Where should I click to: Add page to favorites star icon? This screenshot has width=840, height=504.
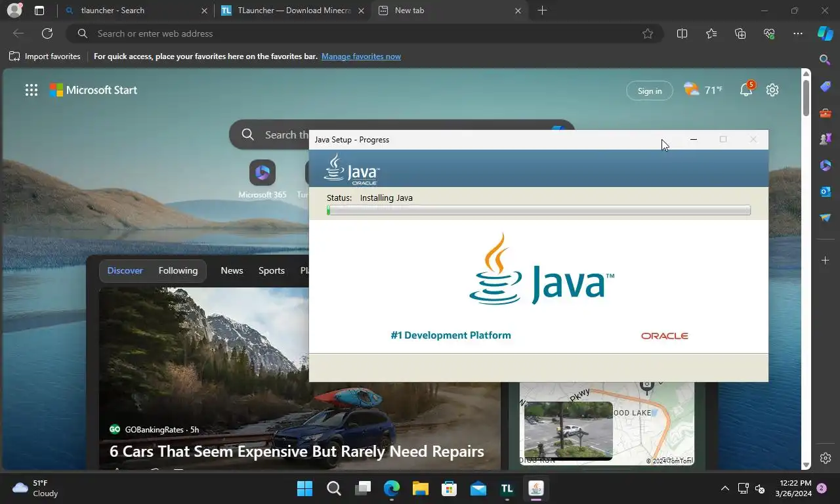(648, 33)
